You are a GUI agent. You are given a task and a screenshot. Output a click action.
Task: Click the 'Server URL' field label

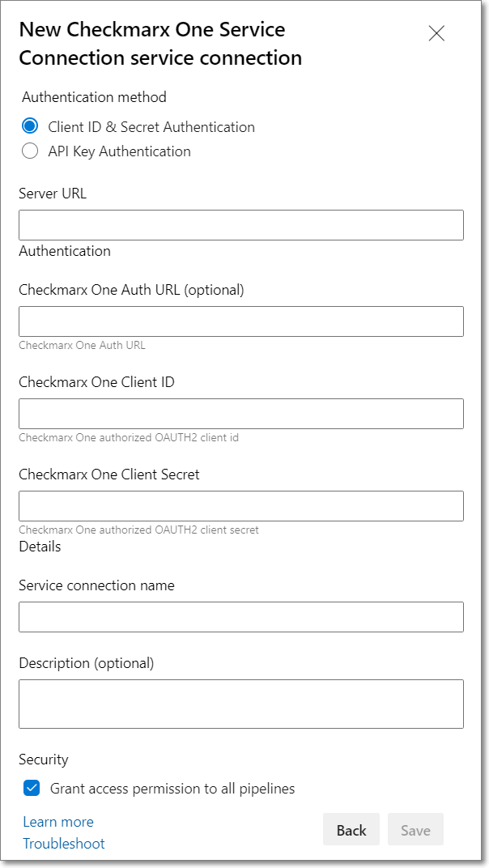(53, 194)
